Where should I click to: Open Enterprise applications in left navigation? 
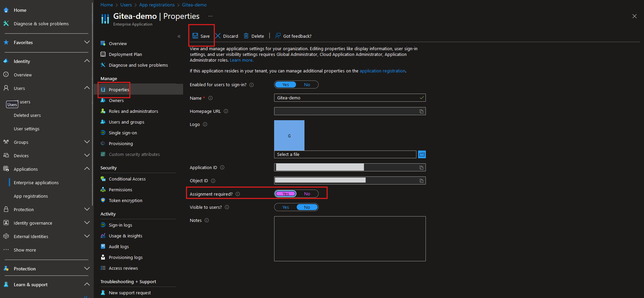pyautogui.click(x=36, y=183)
